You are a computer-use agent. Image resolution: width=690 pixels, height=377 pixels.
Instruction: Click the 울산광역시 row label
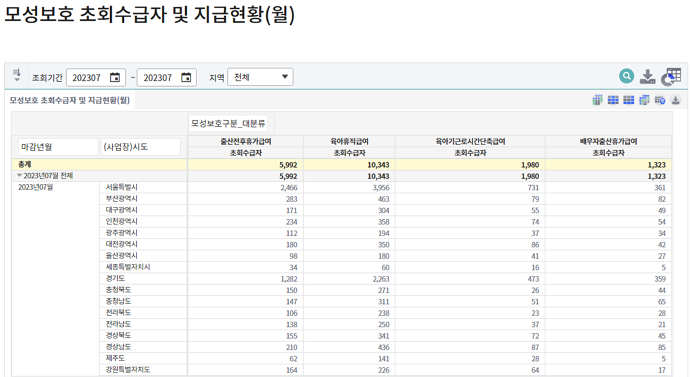click(121, 256)
